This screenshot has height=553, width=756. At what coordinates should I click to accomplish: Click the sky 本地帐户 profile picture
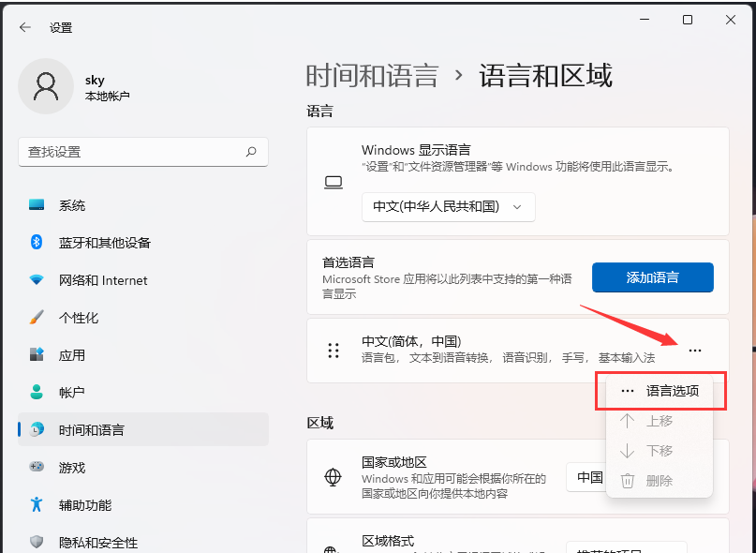[x=46, y=86]
